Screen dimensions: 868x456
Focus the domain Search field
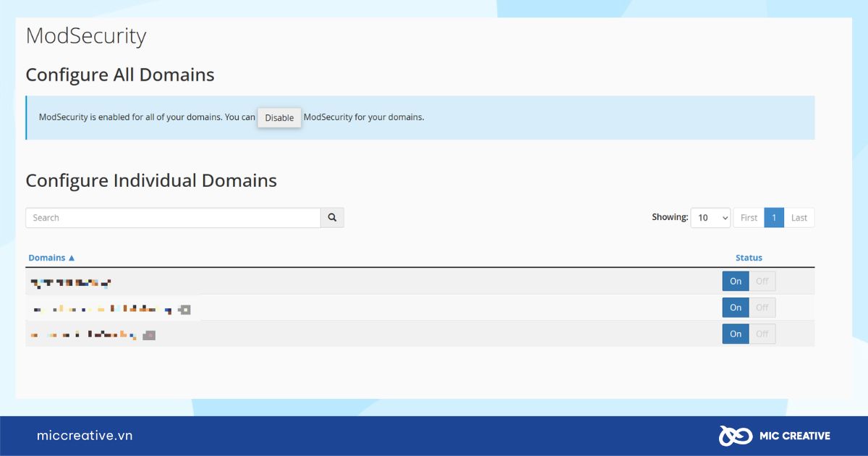point(173,217)
